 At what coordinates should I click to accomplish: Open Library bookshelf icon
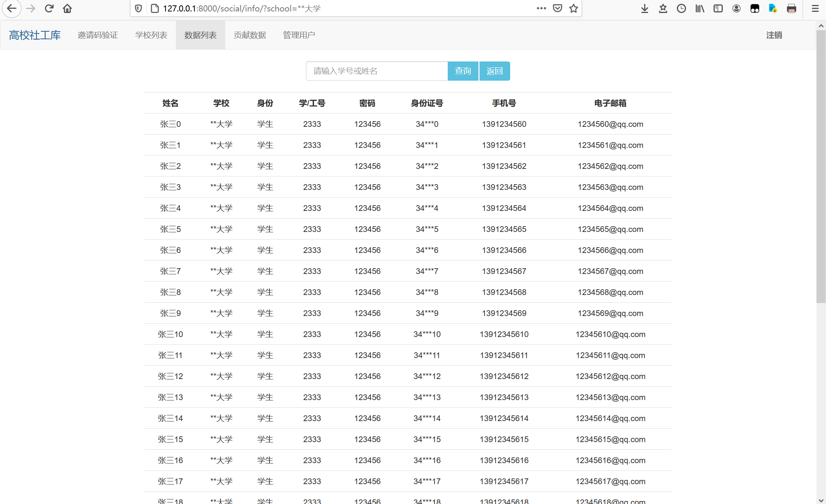[x=699, y=8]
